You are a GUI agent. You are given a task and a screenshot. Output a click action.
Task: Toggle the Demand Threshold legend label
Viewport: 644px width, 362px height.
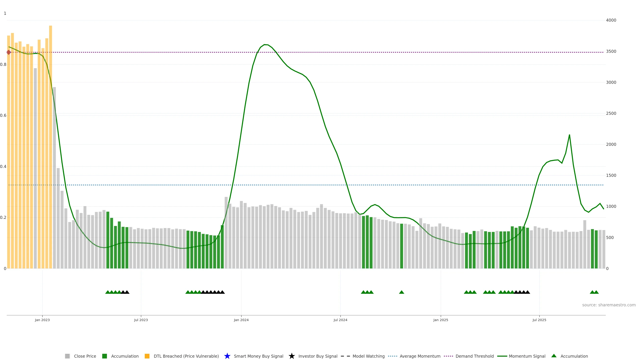pyautogui.click(x=474, y=356)
